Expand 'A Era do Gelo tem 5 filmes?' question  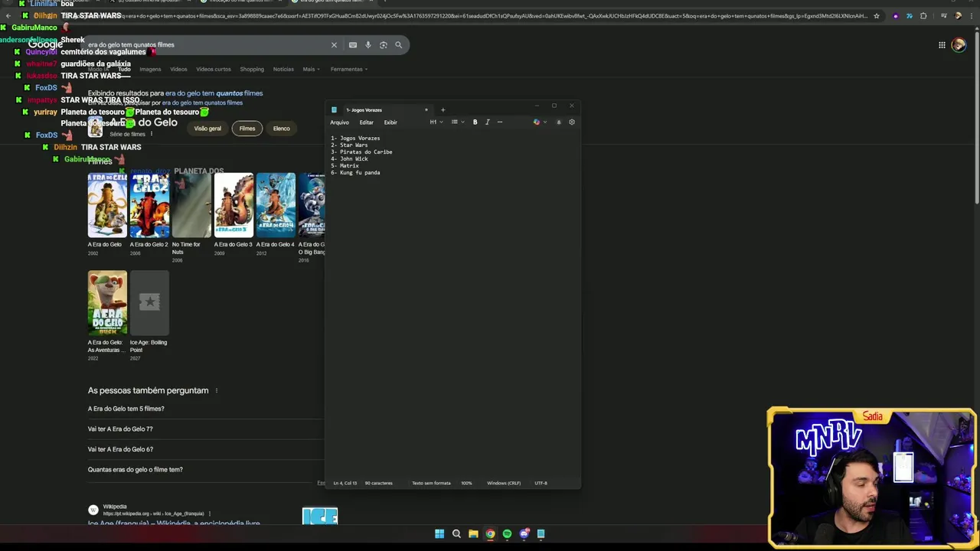206,409
